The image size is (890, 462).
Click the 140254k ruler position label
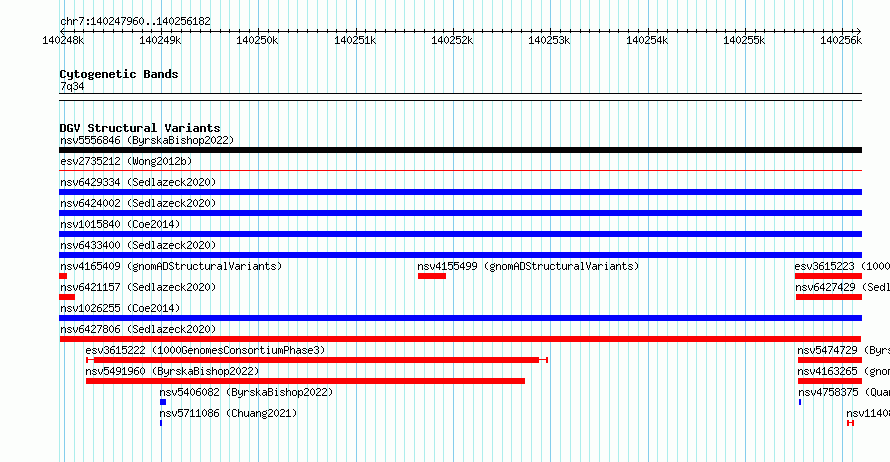point(646,40)
